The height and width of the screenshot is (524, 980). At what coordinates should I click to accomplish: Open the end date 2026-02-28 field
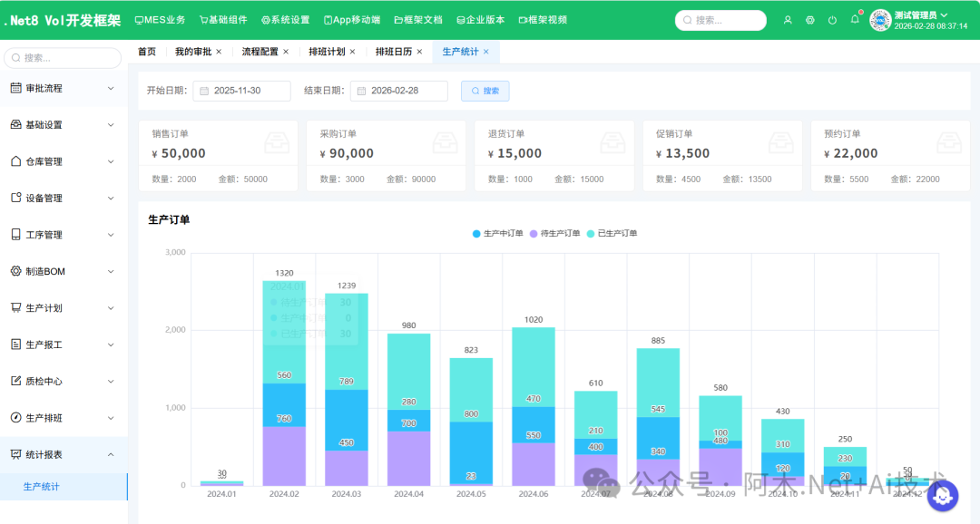(x=399, y=92)
